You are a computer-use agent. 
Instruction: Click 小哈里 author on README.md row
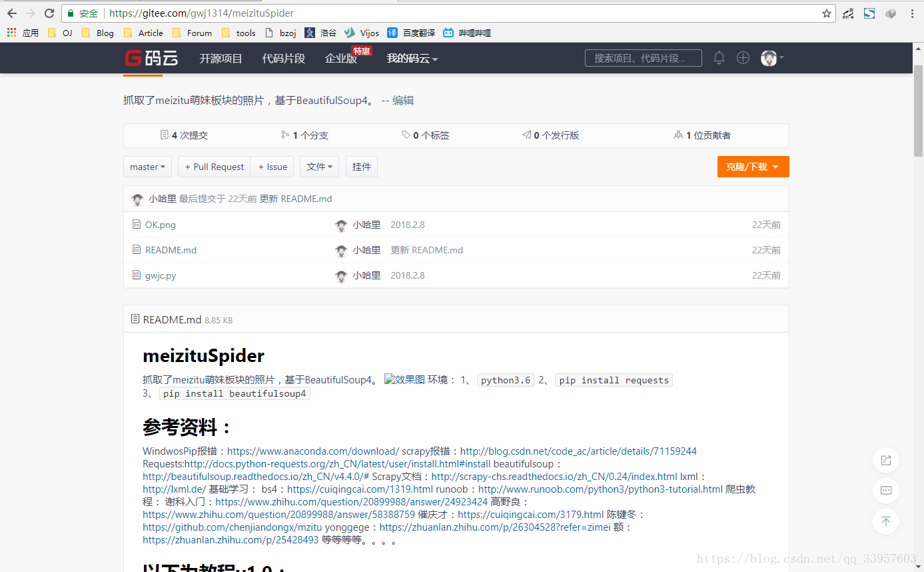[x=366, y=250]
